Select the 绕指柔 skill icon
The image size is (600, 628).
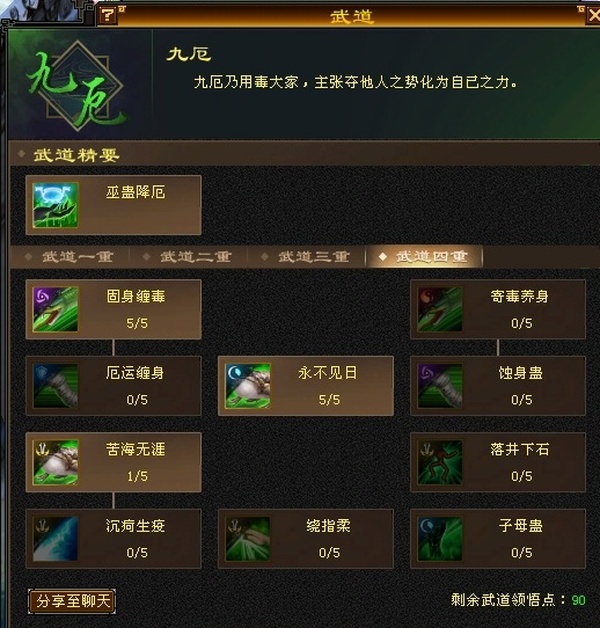248,539
